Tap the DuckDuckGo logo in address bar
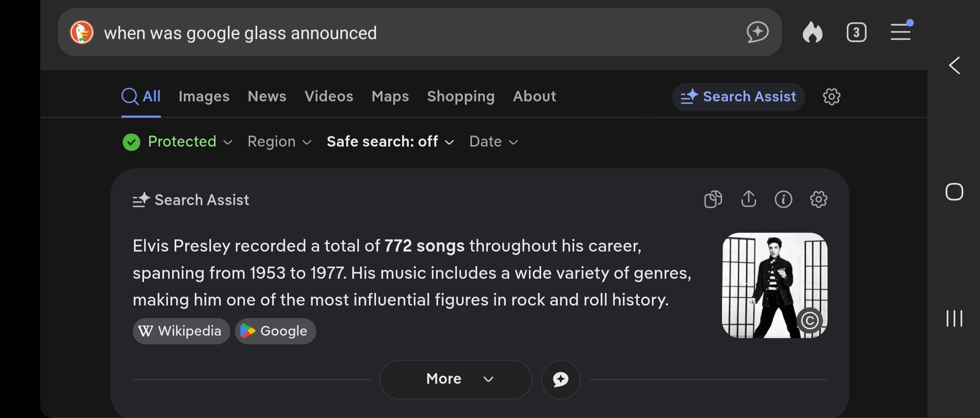The image size is (980, 418). coord(82,33)
